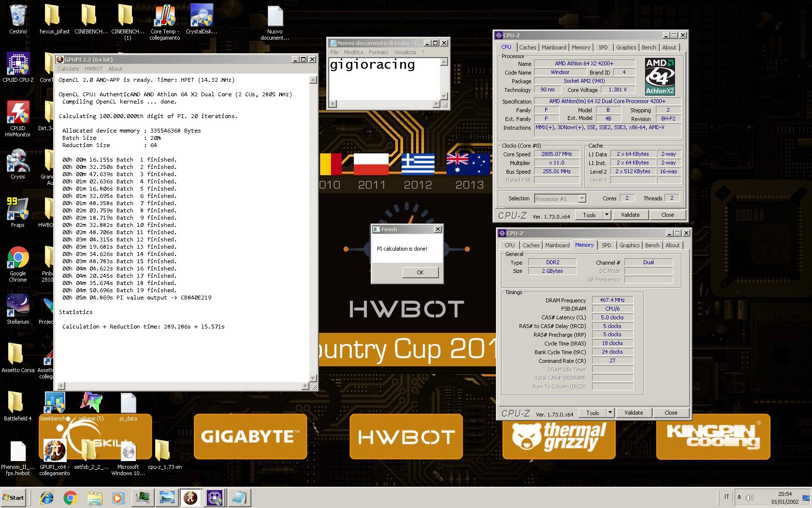Open the Geekbench desktop icon

coord(55,406)
